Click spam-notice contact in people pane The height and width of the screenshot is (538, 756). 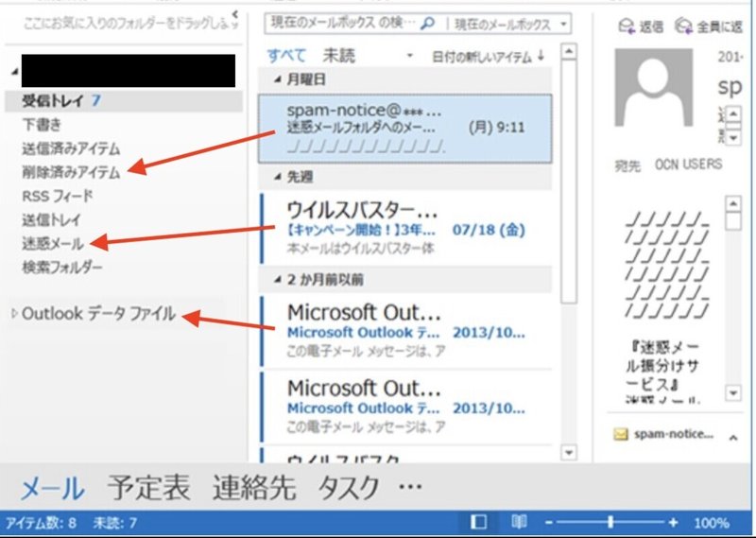pyautogui.click(x=673, y=434)
